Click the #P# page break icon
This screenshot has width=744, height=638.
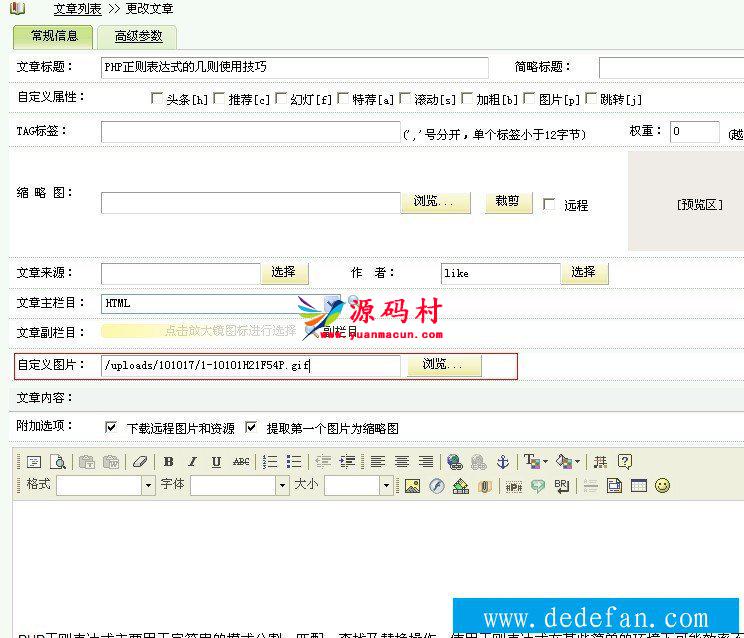click(514, 487)
